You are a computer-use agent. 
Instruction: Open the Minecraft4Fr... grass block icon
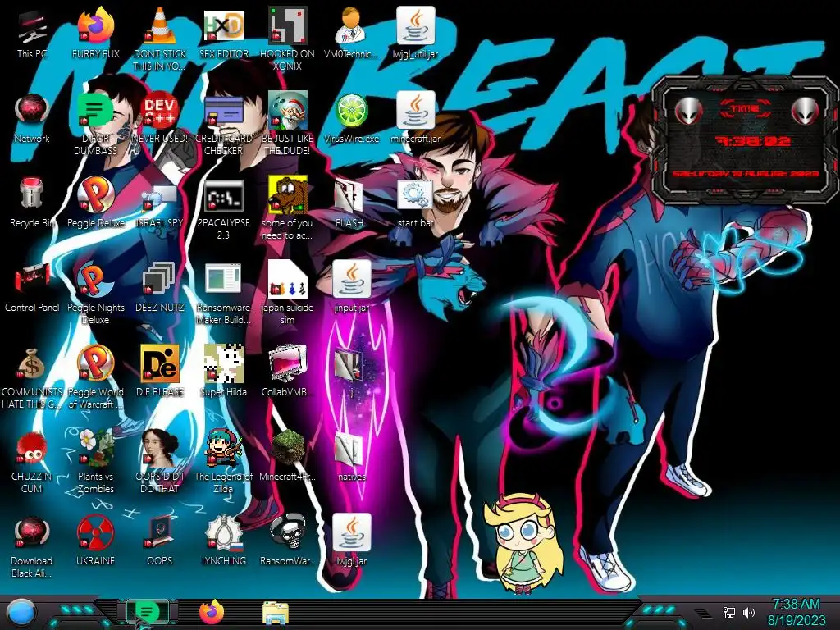[287, 457]
